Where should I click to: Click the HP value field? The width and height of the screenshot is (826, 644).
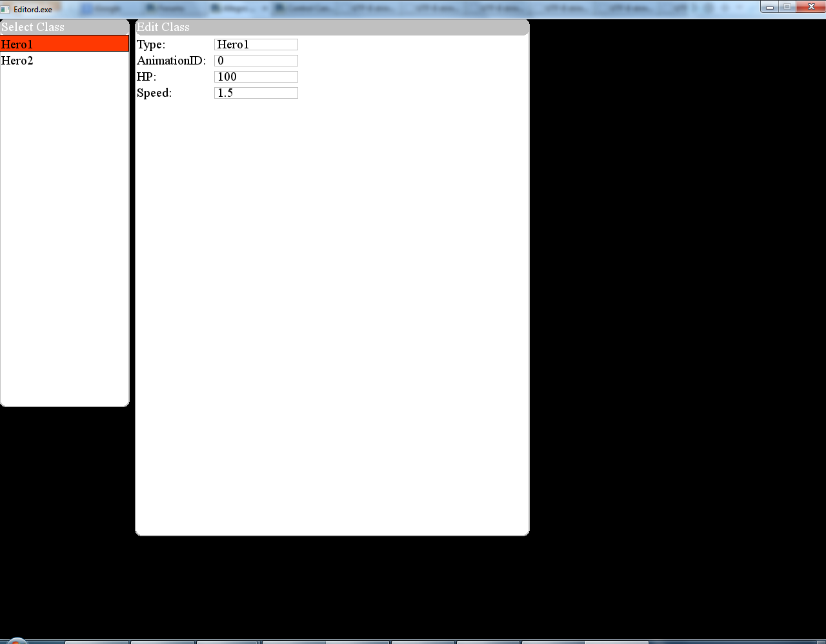click(256, 77)
